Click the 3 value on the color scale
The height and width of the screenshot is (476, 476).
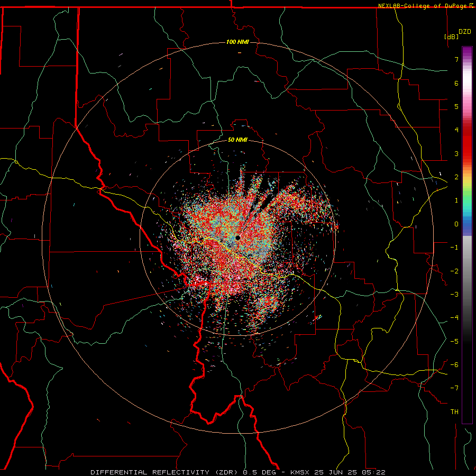[x=456, y=153]
